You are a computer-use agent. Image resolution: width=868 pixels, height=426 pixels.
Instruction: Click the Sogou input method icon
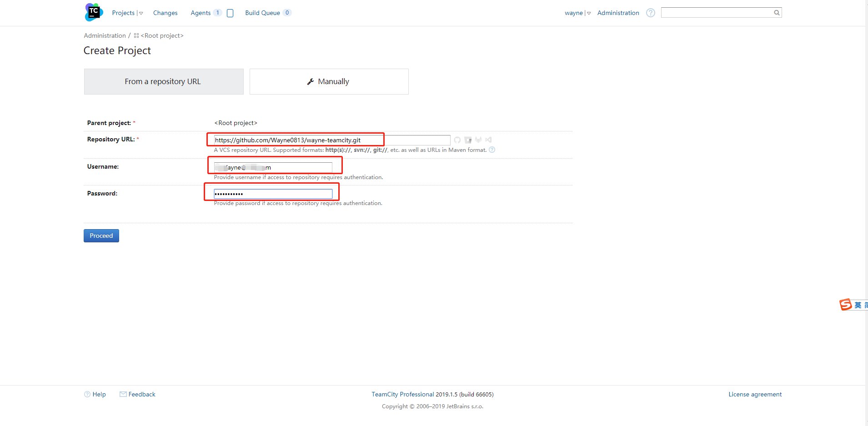coord(846,305)
